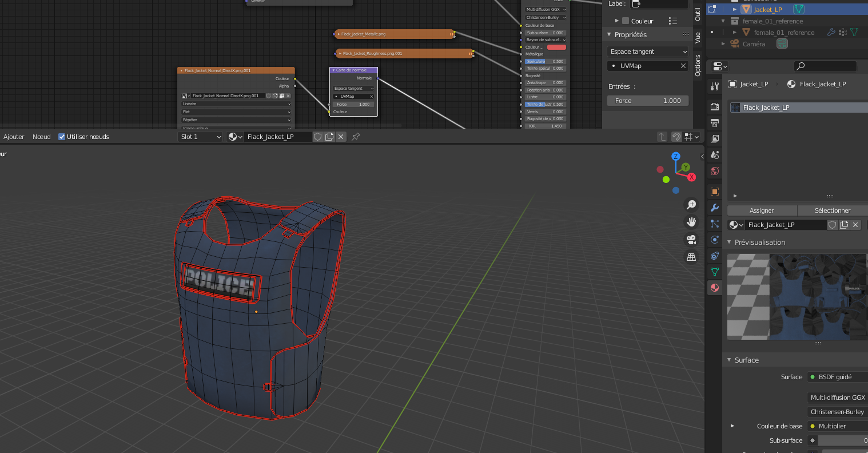This screenshot has width=868, height=453.
Task: Go to parent node tree arrow
Action: [x=662, y=137]
